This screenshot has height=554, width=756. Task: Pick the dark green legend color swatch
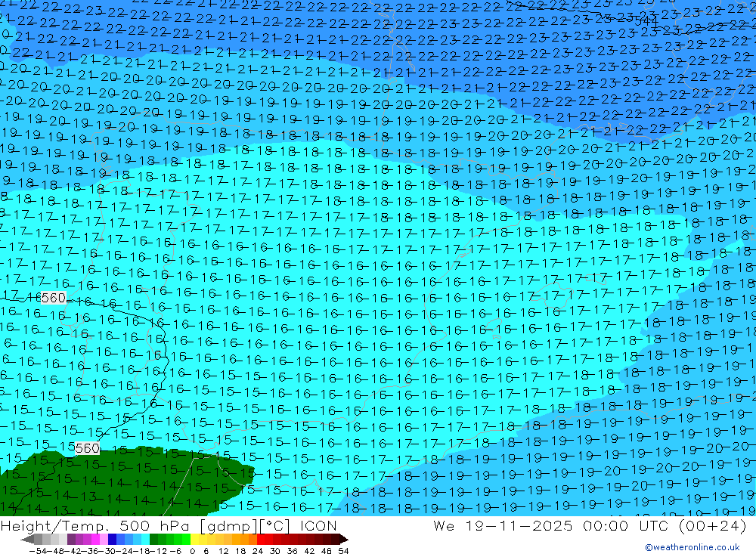153,540
